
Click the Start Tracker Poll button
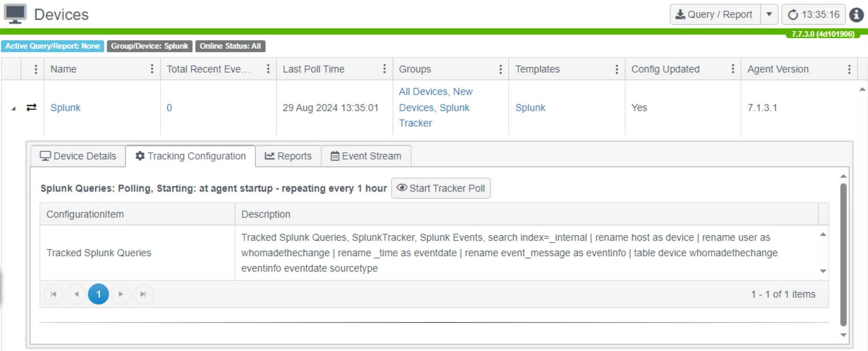click(441, 188)
